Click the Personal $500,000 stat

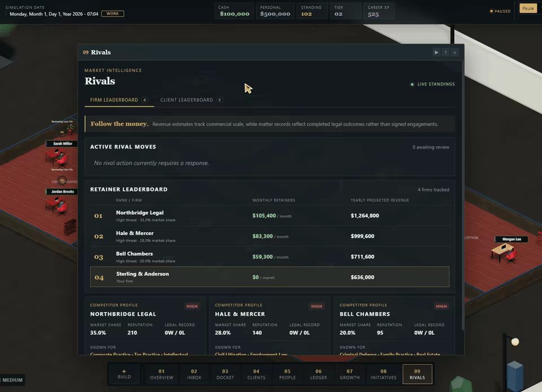tap(275, 11)
